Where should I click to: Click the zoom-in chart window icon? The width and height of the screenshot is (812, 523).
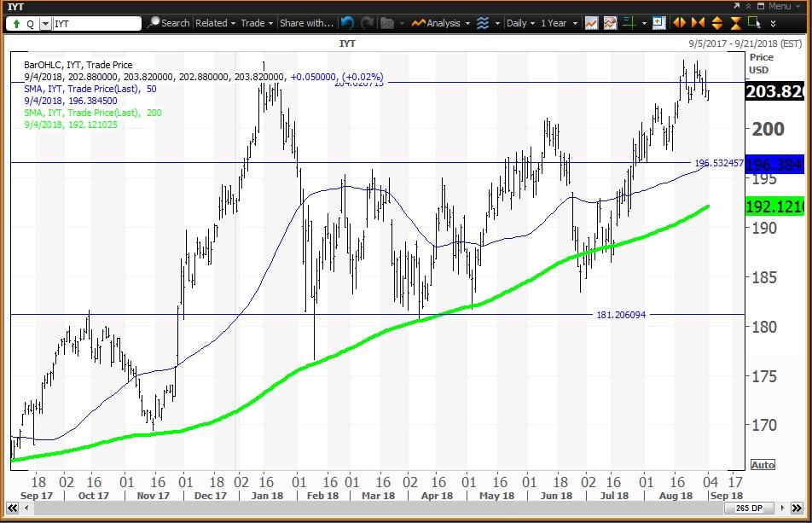pos(659,23)
